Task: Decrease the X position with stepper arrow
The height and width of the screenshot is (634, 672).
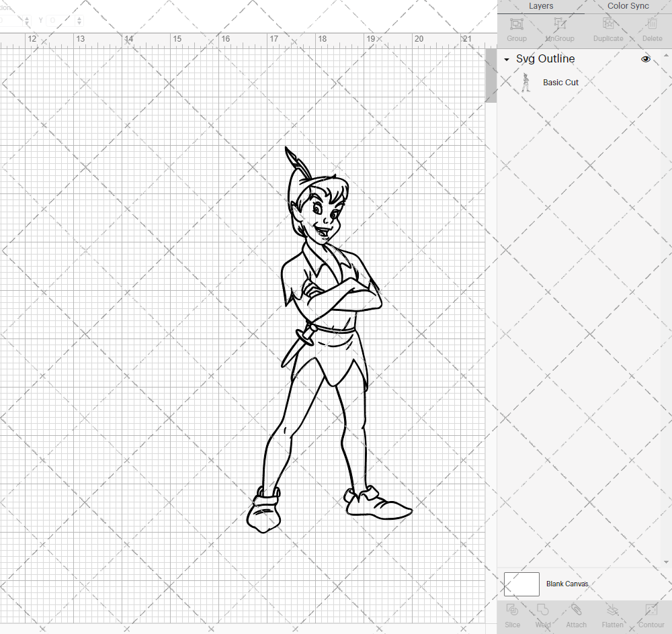Action: click(27, 22)
